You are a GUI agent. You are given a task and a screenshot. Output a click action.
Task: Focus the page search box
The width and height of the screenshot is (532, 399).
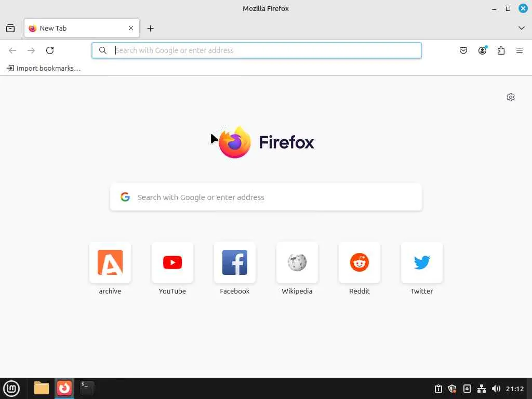click(x=266, y=197)
